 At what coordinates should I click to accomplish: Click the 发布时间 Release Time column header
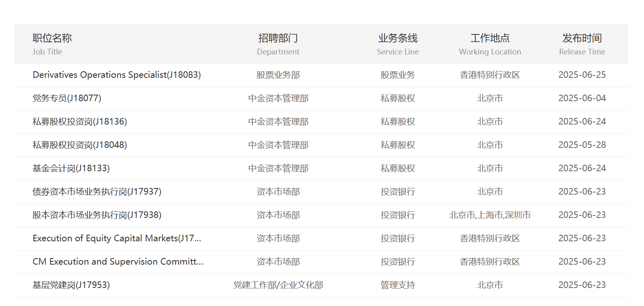[x=582, y=43]
